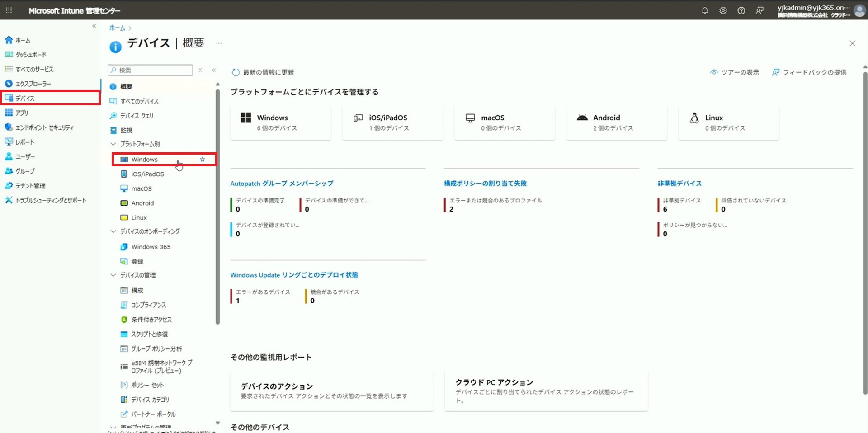This screenshot has height=433, width=868.
Task: Open コンプライアンス in device menu
Action: tap(148, 305)
